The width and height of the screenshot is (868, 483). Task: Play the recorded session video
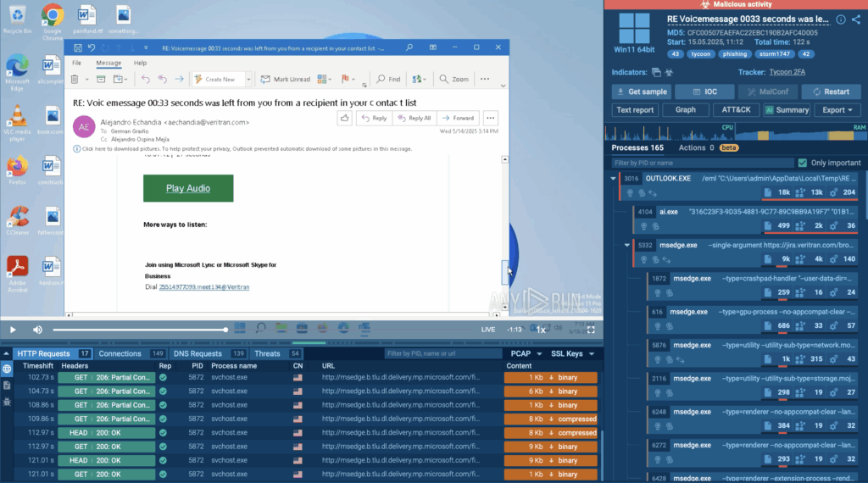13,330
